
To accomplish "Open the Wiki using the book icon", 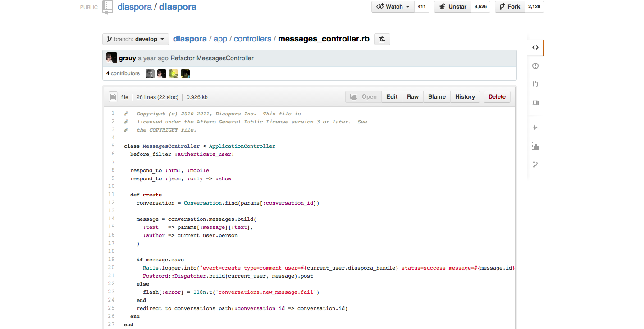I will 535,102.
